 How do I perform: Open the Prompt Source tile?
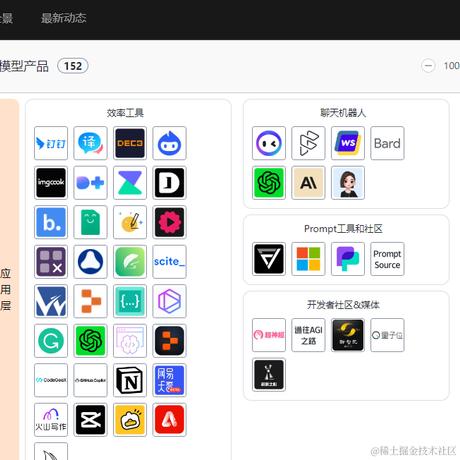[387, 259]
